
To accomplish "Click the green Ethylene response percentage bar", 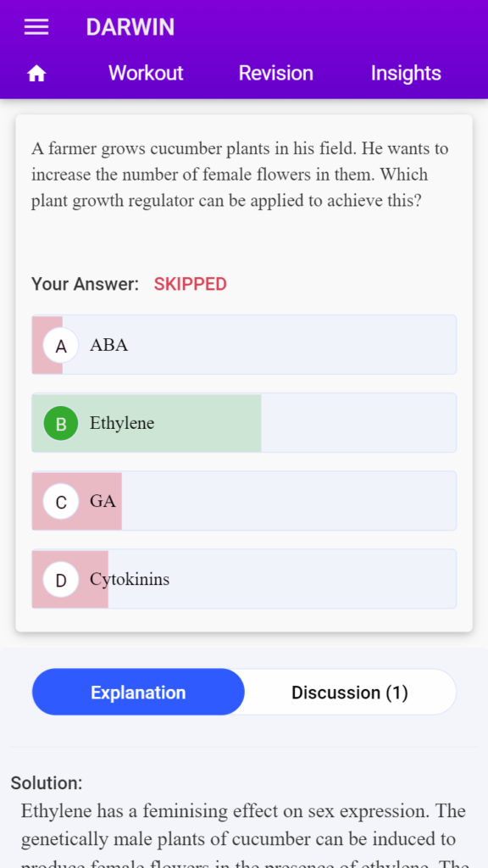I will [147, 423].
